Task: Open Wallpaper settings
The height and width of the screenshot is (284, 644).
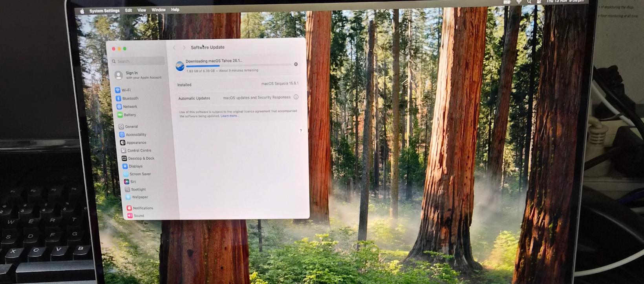Action: pyautogui.click(x=137, y=197)
